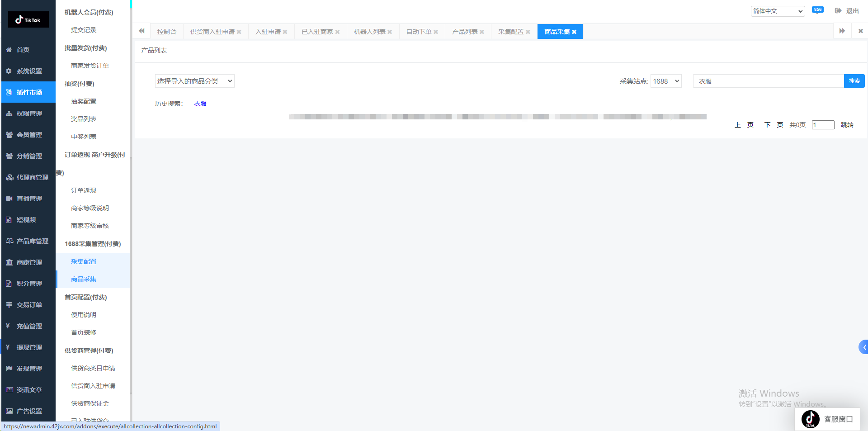The height and width of the screenshot is (431, 868).
Task: Select the 插件市场 sidebar icon
Action: click(28, 92)
